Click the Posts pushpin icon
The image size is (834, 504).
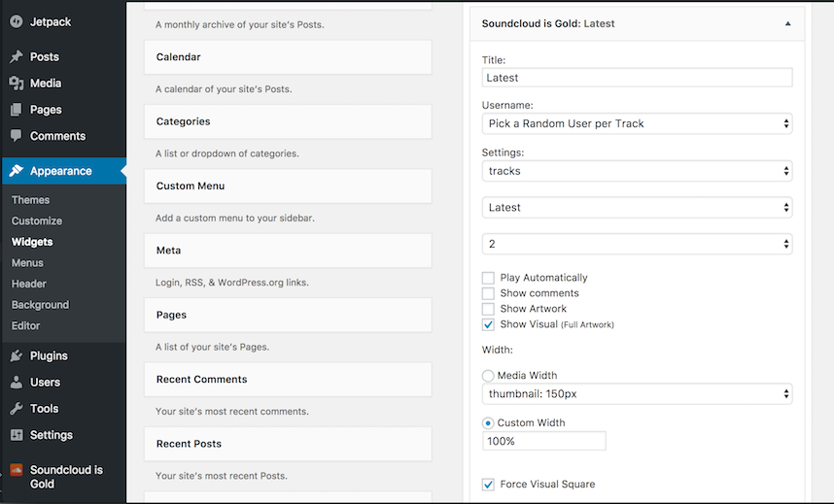pyautogui.click(x=17, y=56)
